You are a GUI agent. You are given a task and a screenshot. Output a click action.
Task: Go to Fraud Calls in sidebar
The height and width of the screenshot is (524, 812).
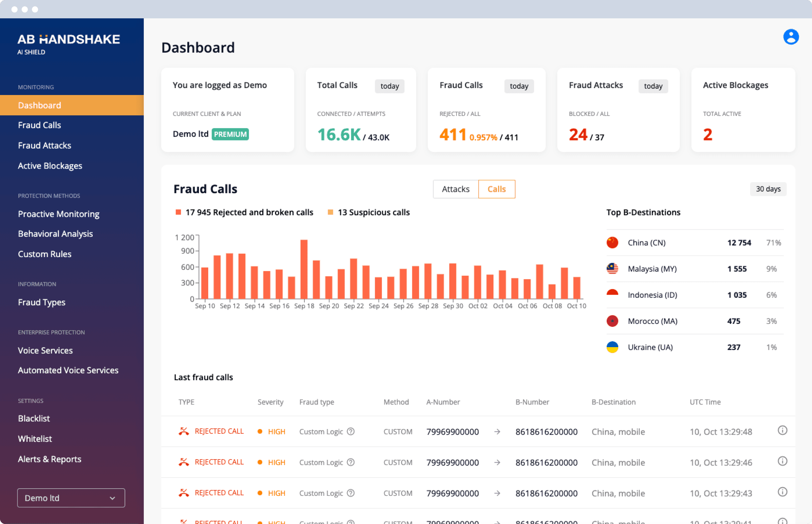click(x=40, y=125)
